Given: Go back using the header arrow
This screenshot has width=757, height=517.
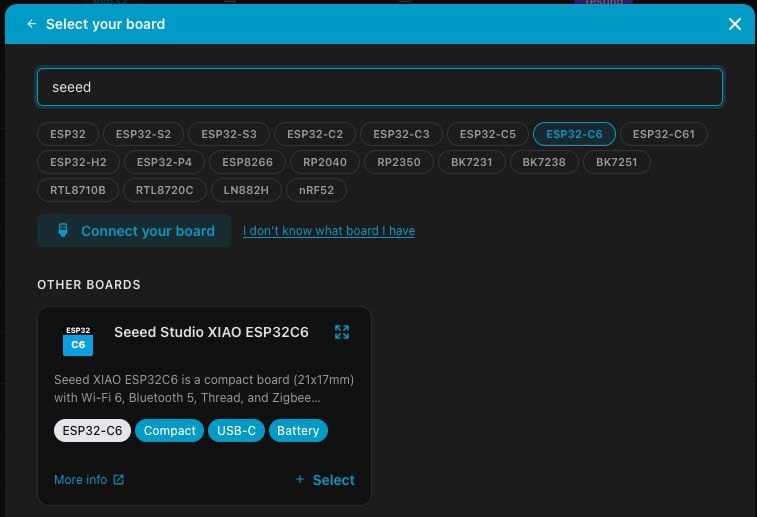Looking at the screenshot, I should click(32, 24).
